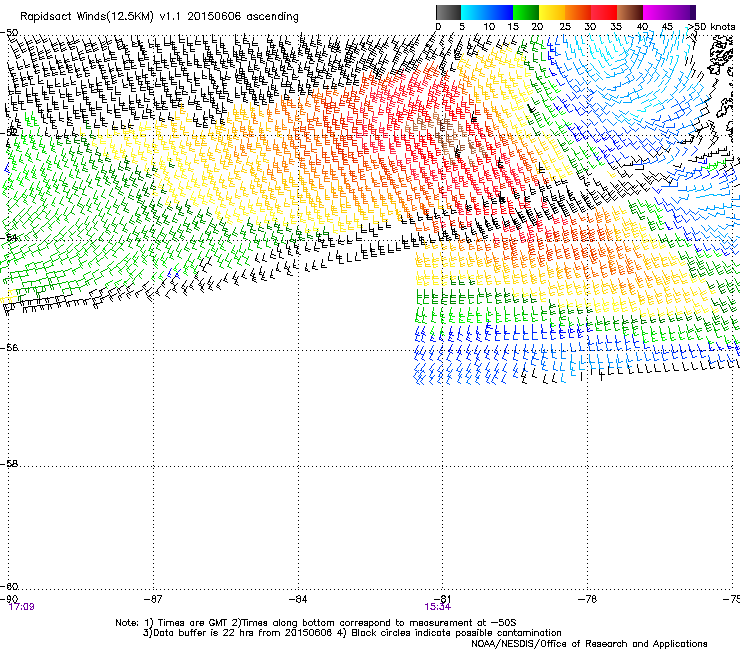Click the '-56' latitude label
The width and height of the screenshot is (740, 650).
(x=9, y=347)
